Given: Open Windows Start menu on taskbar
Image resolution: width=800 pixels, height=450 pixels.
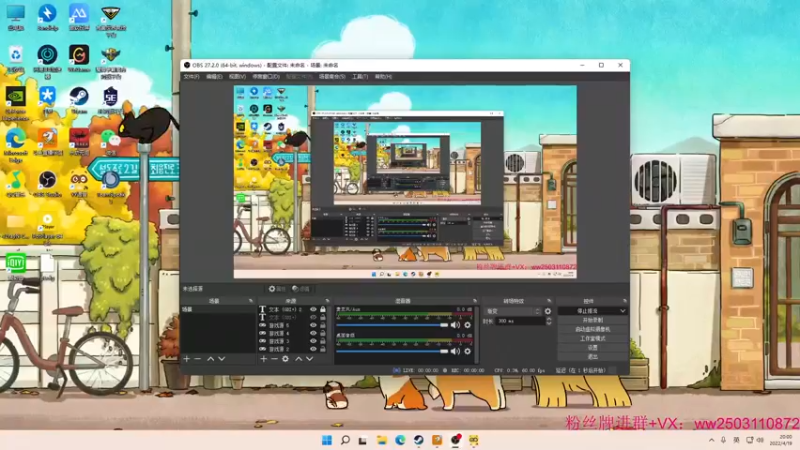Looking at the screenshot, I should (327, 440).
